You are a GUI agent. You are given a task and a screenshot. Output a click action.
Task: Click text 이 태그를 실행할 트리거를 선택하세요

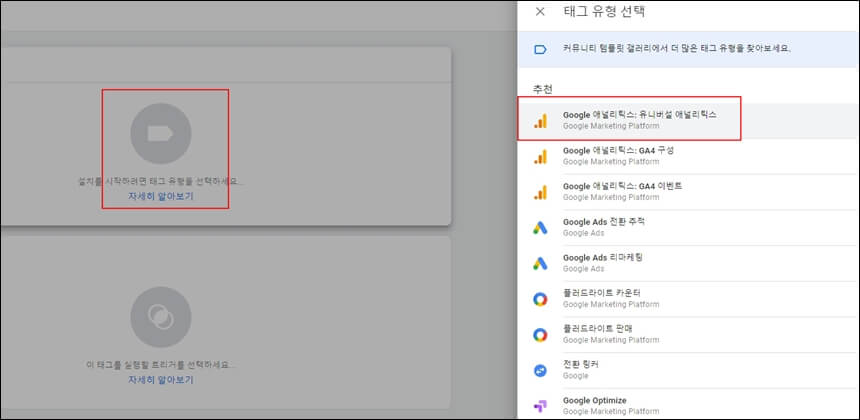tap(161, 365)
